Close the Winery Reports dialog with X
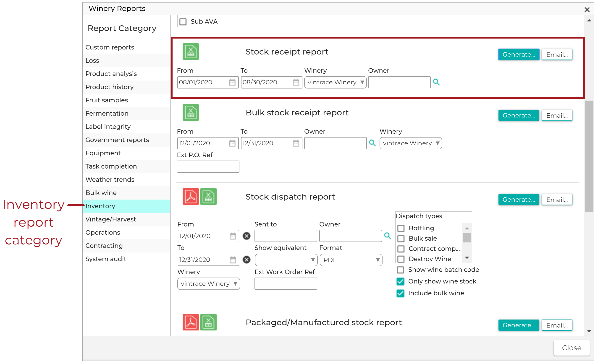 (x=587, y=10)
